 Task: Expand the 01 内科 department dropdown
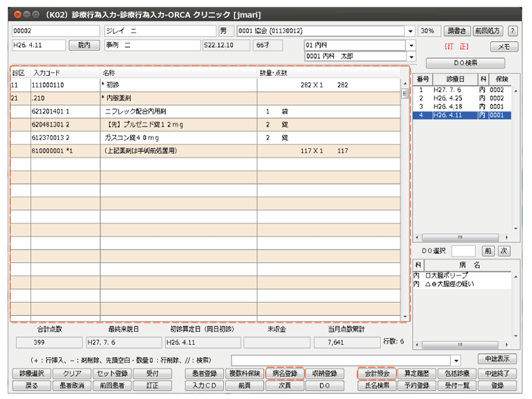point(411,45)
